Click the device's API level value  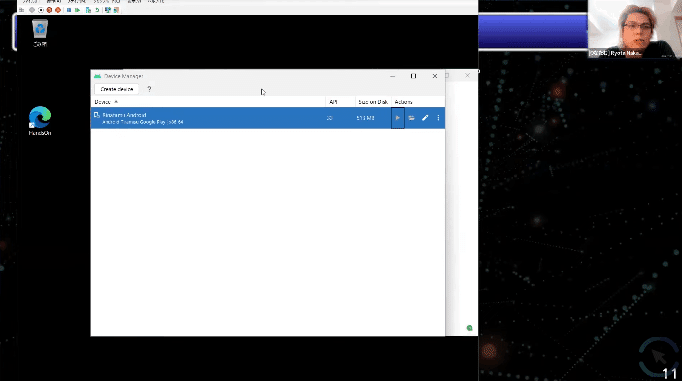coord(329,118)
